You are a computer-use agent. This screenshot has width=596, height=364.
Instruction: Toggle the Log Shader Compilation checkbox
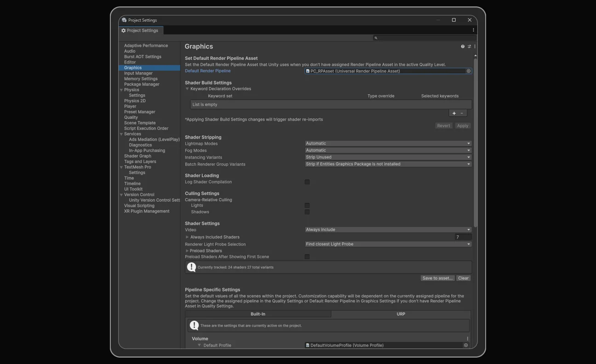(307, 182)
